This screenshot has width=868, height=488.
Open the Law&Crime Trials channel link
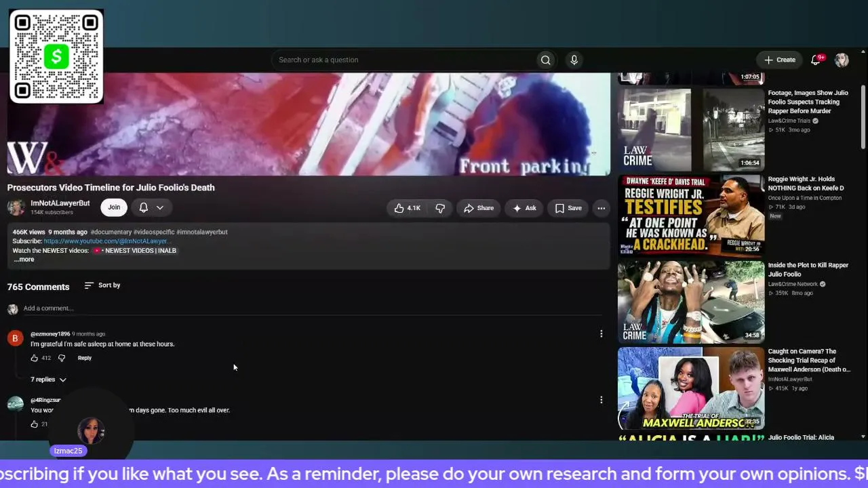pyautogui.click(x=789, y=121)
